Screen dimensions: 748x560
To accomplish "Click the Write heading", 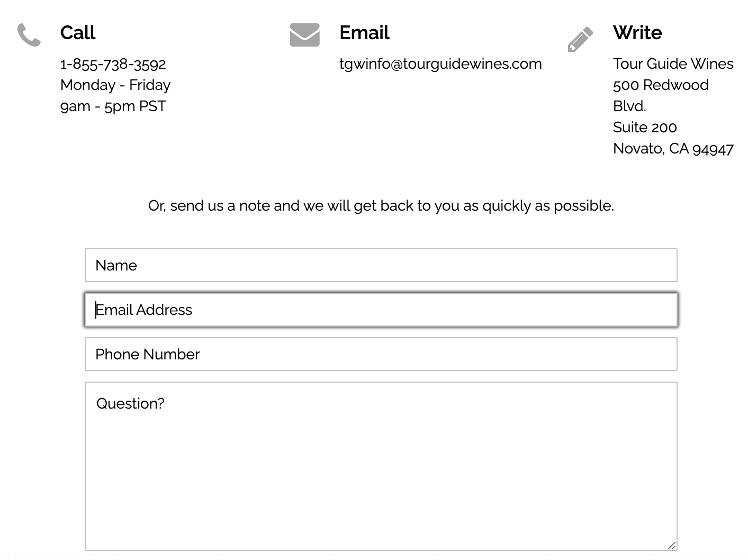I will click(x=637, y=33).
